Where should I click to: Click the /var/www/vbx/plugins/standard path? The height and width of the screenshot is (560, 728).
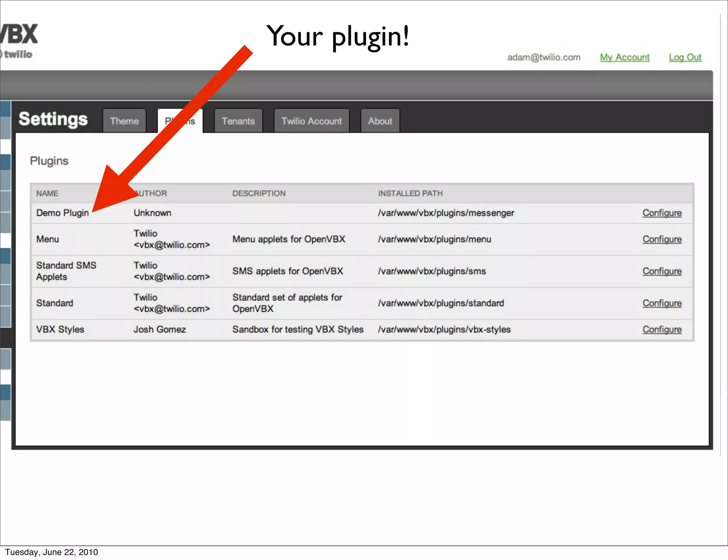click(x=441, y=303)
